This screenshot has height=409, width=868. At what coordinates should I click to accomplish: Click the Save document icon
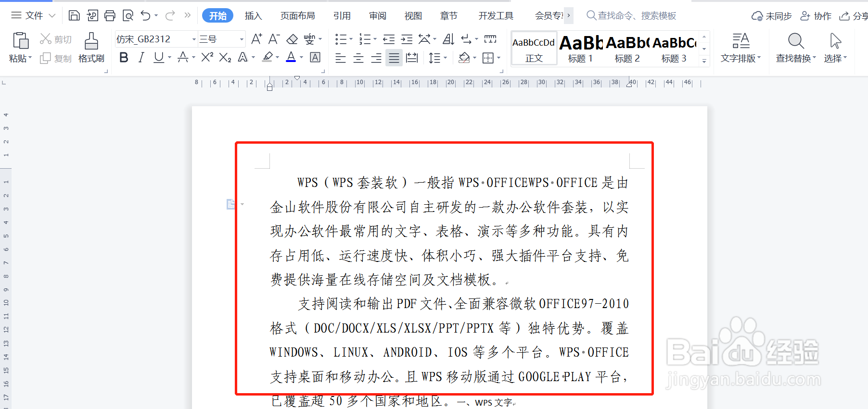point(74,16)
